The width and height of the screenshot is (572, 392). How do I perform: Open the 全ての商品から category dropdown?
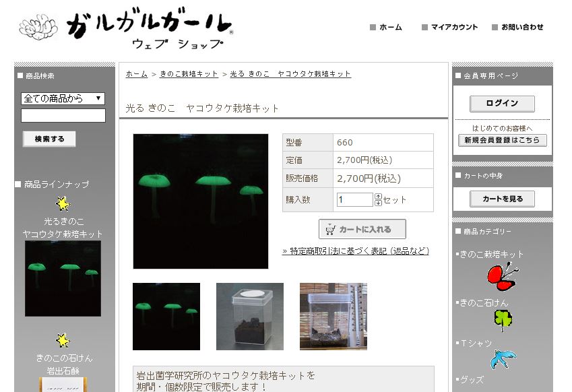[63, 98]
